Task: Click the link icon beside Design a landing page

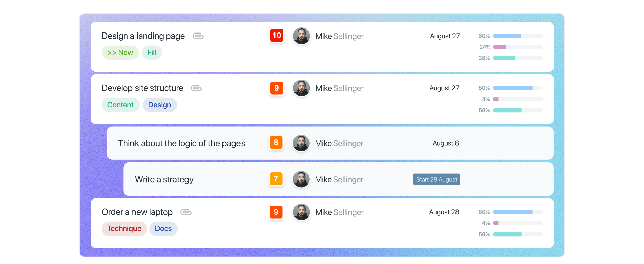Action: pos(198,36)
